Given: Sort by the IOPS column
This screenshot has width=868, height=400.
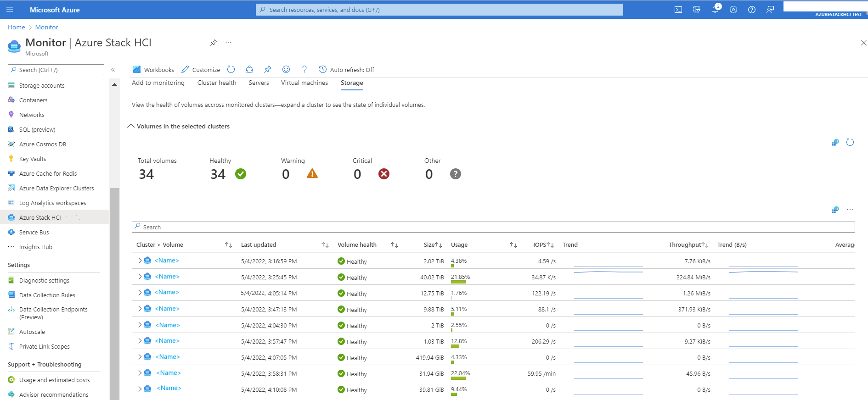Looking at the screenshot, I should coord(551,245).
